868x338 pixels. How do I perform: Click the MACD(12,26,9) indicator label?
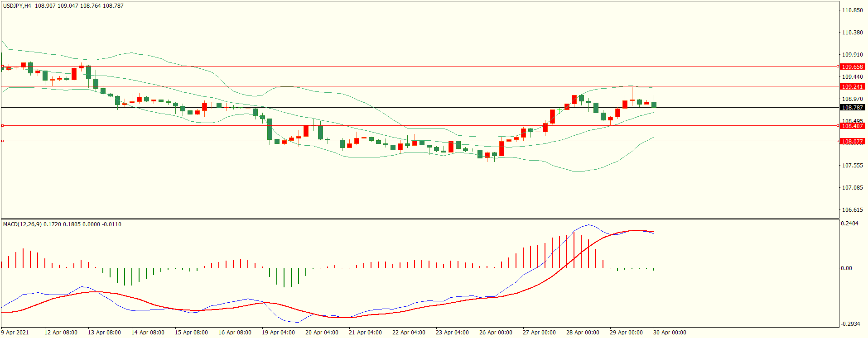coord(22,224)
